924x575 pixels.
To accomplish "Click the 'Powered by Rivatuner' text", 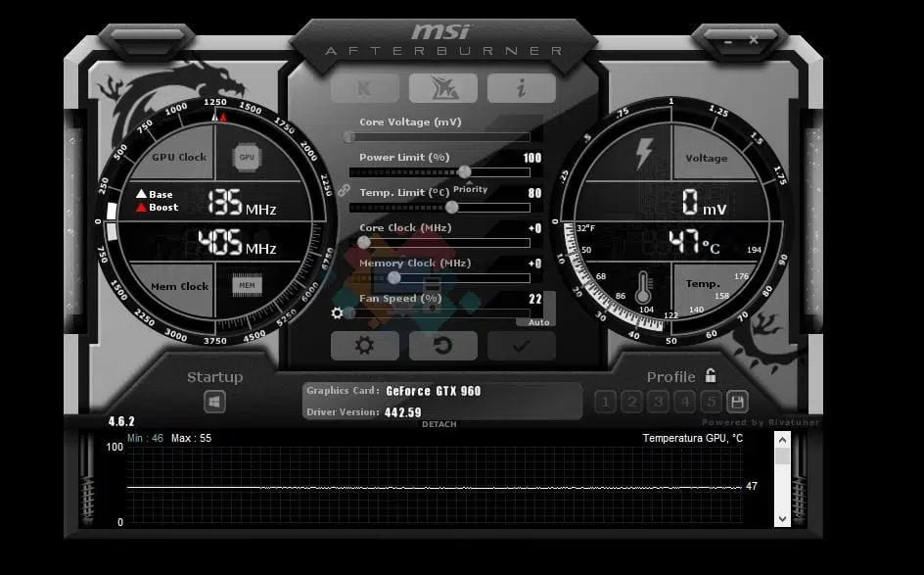I will point(761,422).
